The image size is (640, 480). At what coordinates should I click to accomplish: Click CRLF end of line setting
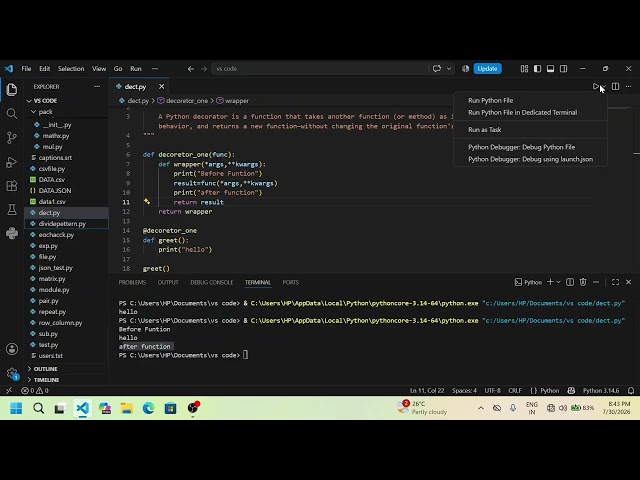tap(515, 391)
